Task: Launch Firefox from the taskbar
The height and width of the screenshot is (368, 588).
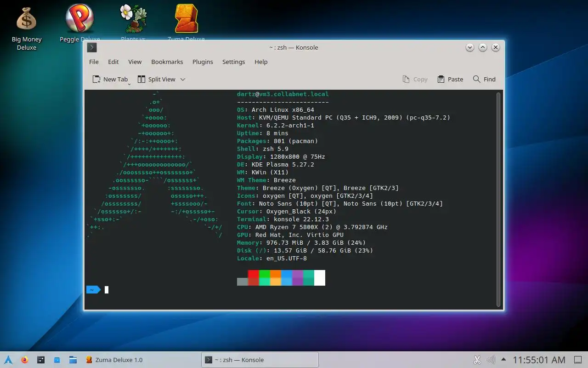Action: coord(24,360)
